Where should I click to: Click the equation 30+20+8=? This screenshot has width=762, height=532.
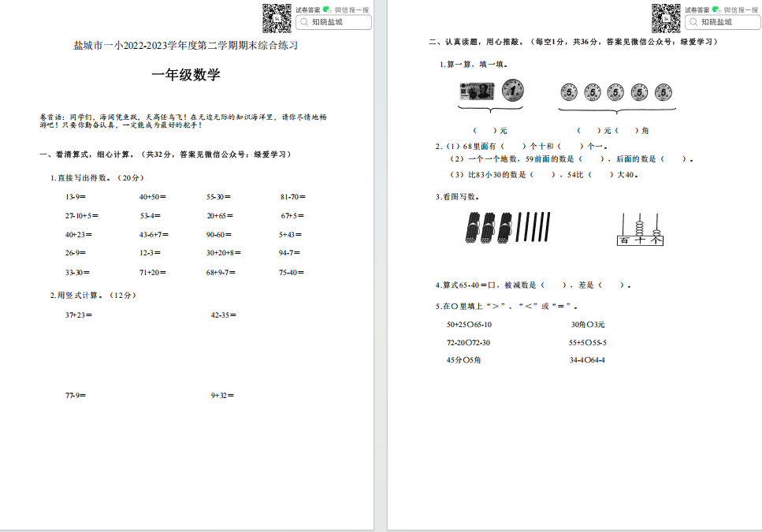[224, 253]
